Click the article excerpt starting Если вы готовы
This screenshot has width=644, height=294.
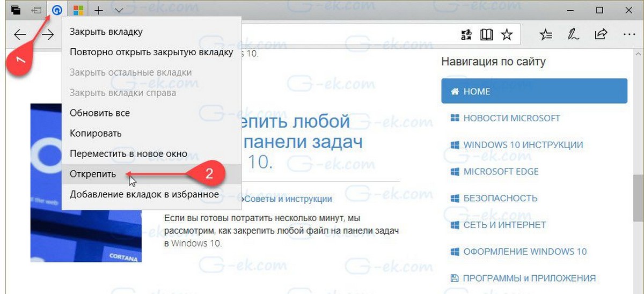pyautogui.click(x=281, y=231)
